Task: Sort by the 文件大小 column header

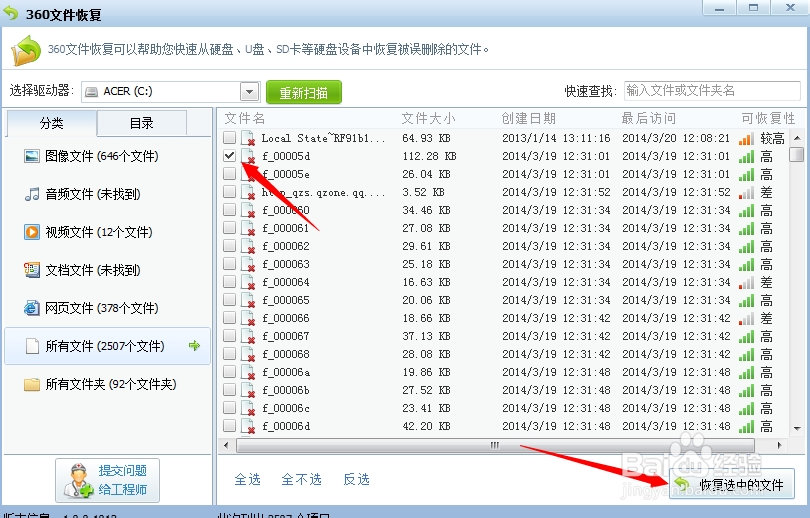Action: coord(429,118)
